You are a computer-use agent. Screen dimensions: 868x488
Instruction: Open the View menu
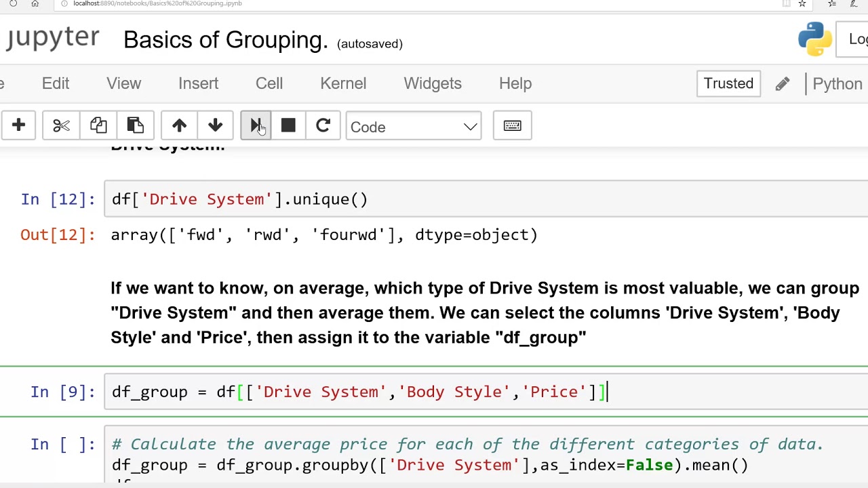pos(123,83)
